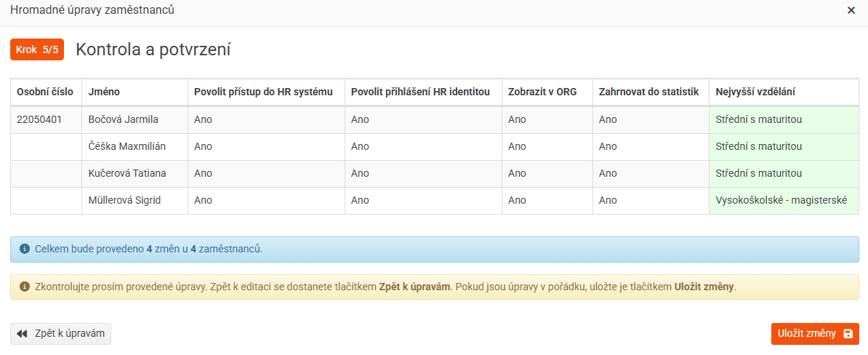The image size is (868, 355).
Task: Close the Hromadné úpravy zaměstnanců dialog
Action: [x=851, y=10]
